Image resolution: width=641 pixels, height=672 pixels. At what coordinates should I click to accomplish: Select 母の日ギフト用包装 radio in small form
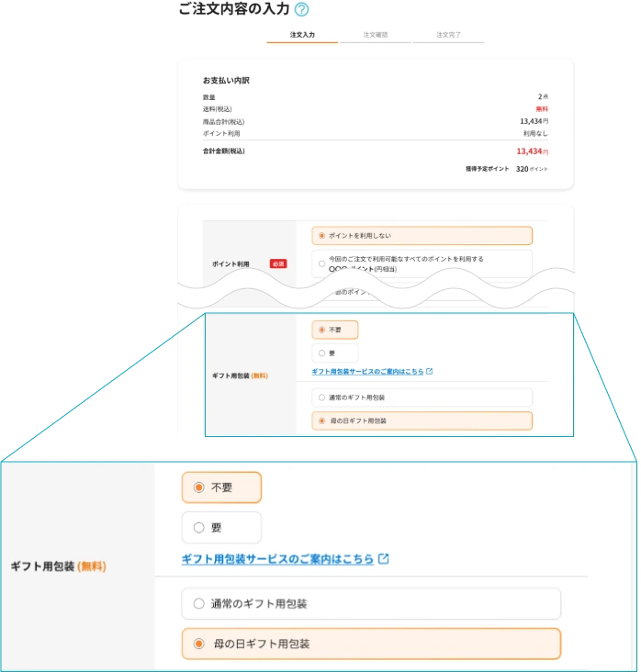coord(423,422)
